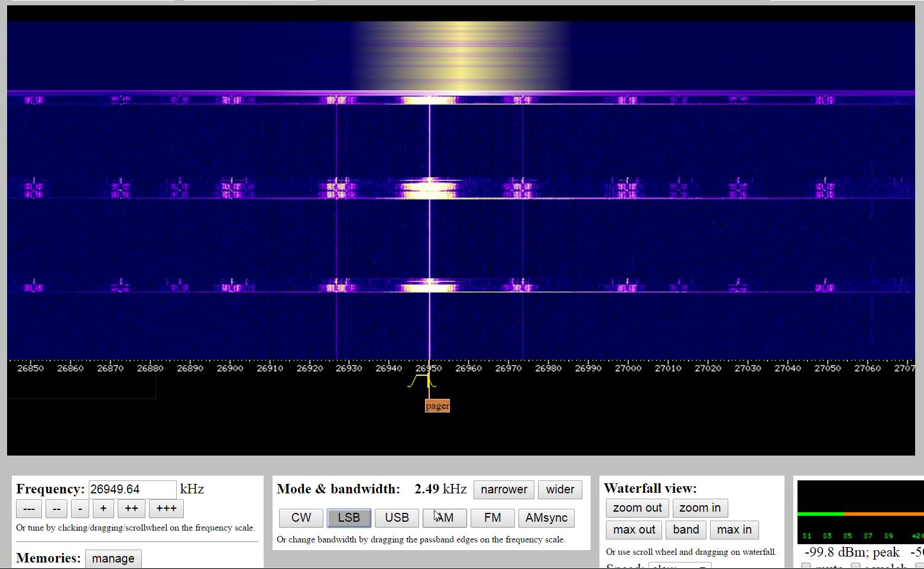This screenshot has height=569, width=924.
Task: Click the waterfall spectrum display
Action: click(461, 190)
